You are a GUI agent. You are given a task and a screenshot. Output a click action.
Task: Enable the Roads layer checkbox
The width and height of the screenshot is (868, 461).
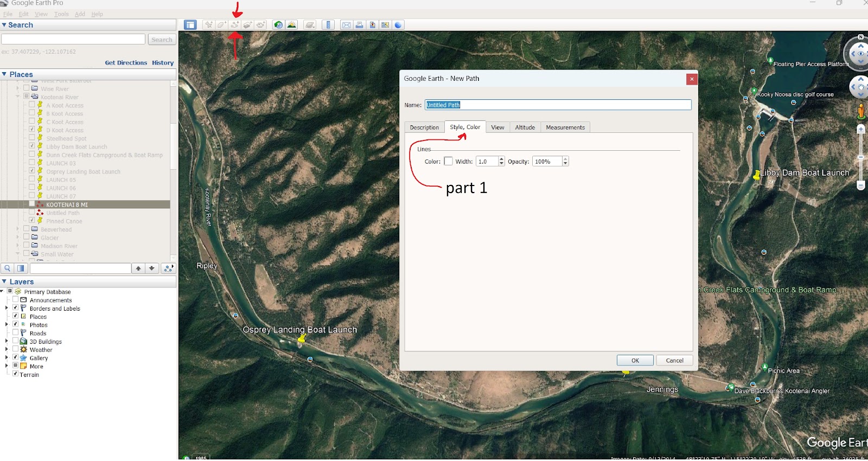point(15,332)
